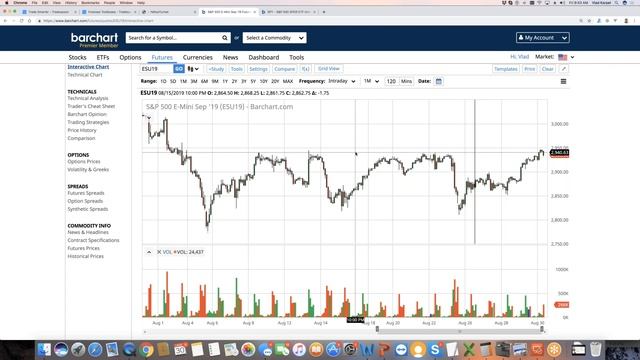Open the chart type candlestick icon menu
The height and width of the screenshot is (360, 640).
[193, 69]
